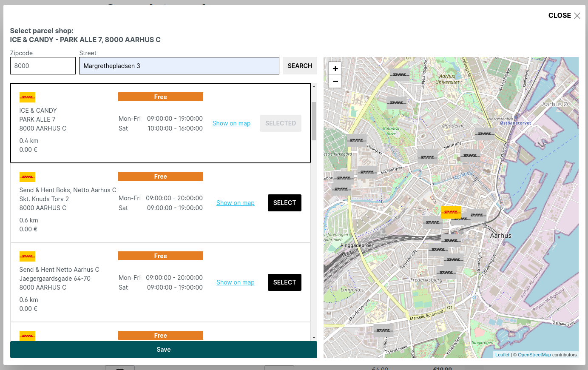Click DHL marker near Aarhus Universitet
The width and height of the screenshot is (588, 370).
[x=399, y=75]
